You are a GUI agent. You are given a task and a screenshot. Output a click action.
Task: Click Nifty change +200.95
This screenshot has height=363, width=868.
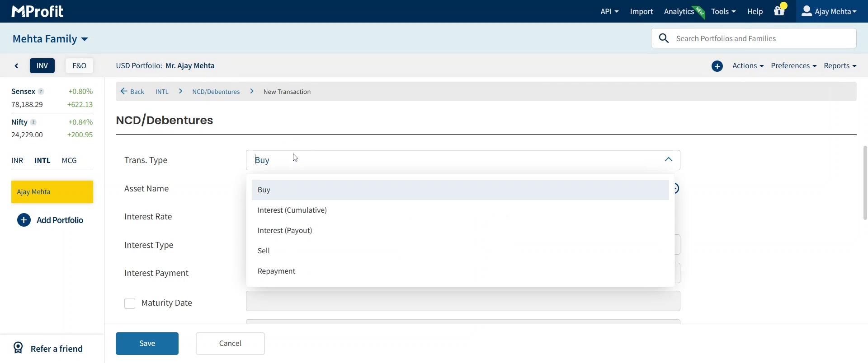point(80,135)
